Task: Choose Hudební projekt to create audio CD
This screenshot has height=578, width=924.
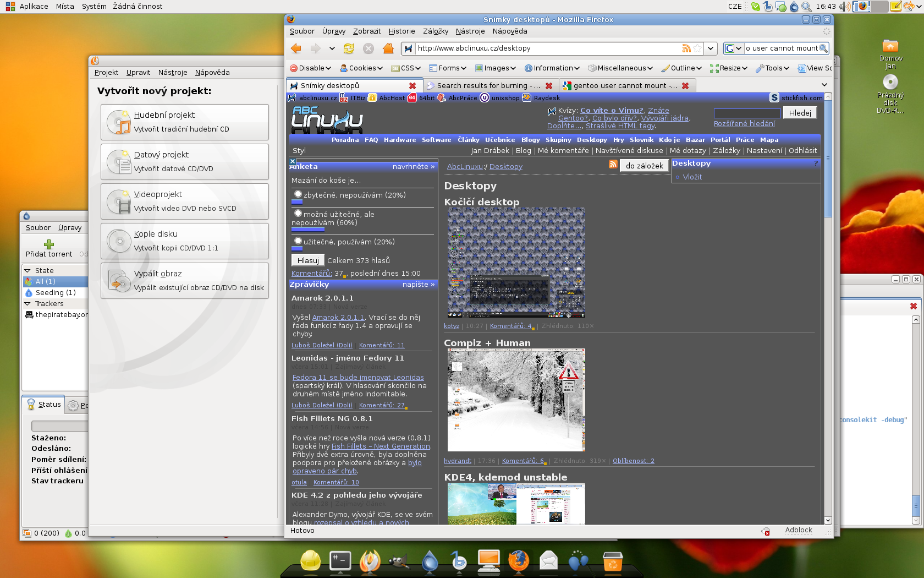Action: 185,122
